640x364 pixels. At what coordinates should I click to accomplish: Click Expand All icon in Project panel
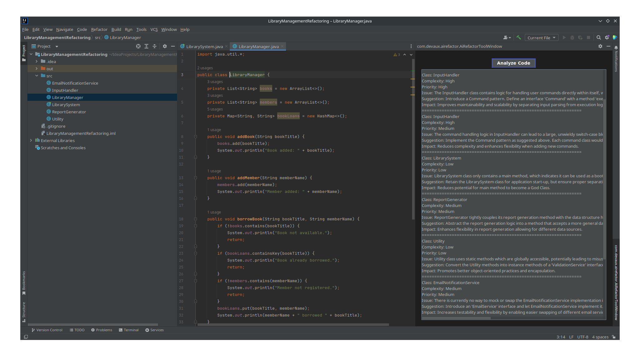[x=146, y=46]
